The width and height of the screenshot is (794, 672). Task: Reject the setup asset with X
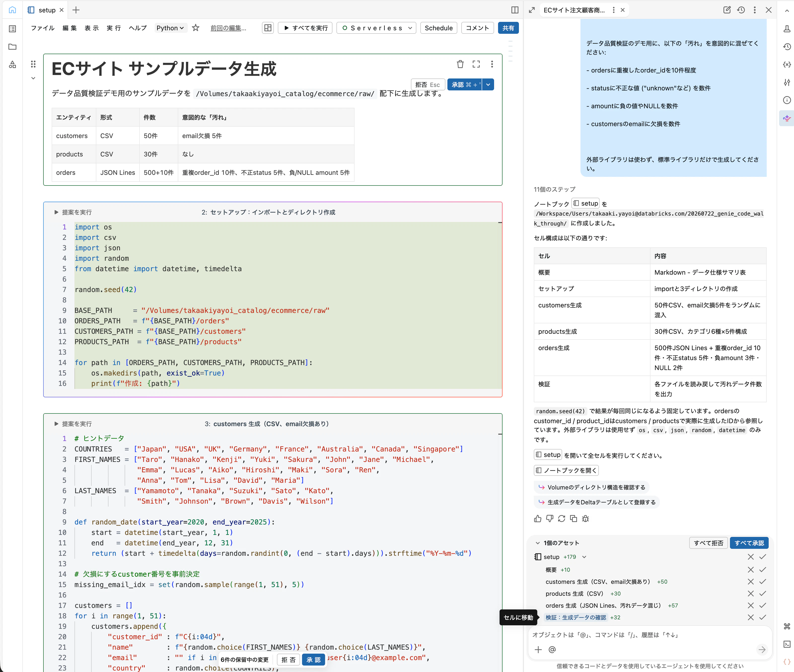coord(751,557)
